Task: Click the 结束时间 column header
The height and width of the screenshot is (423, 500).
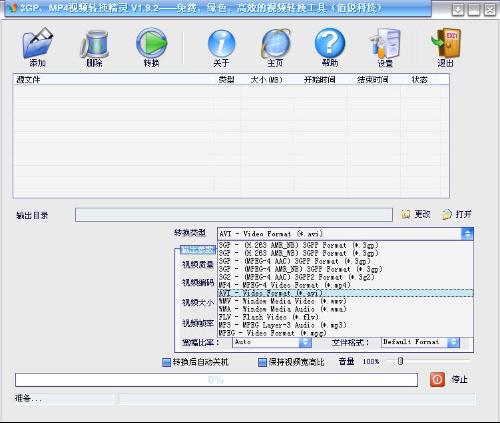Action: click(x=373, y=80)
